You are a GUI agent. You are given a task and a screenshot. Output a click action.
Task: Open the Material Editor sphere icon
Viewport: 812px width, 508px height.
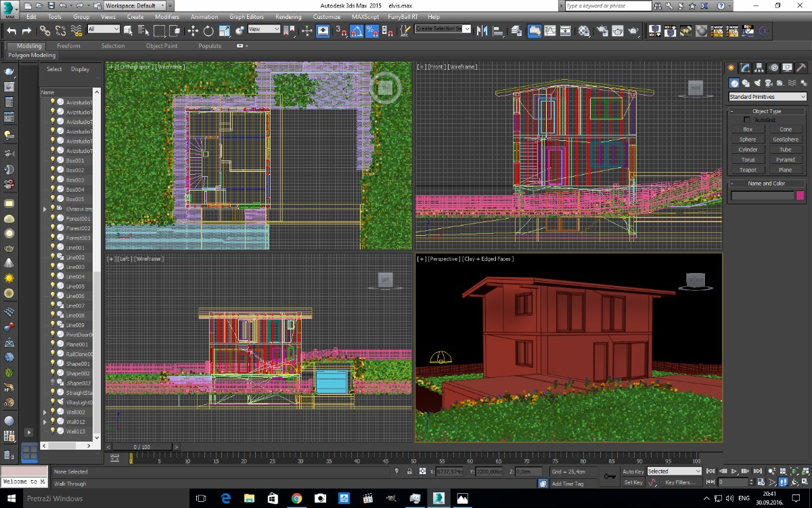585,31
